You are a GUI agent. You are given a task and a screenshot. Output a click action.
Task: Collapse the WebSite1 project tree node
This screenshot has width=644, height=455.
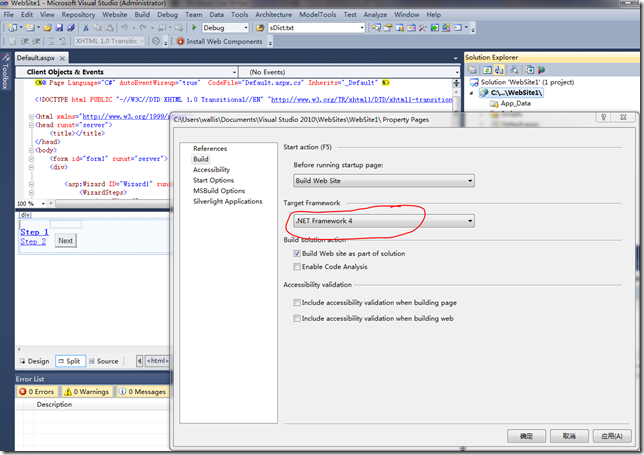(x=472, y=93)
